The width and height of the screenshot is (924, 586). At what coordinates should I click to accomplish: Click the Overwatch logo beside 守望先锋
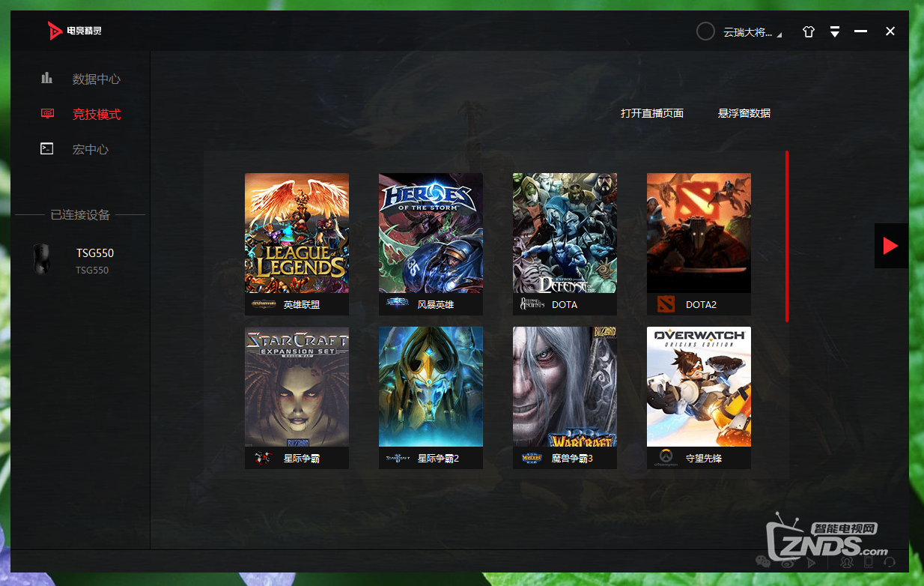pos(666,457)
